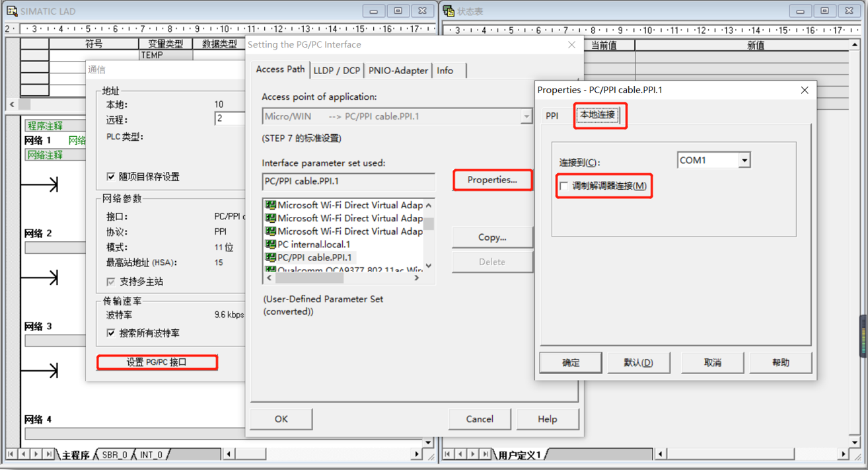Switch to Info tab
868x470 pixels.
tap(445, 71)
